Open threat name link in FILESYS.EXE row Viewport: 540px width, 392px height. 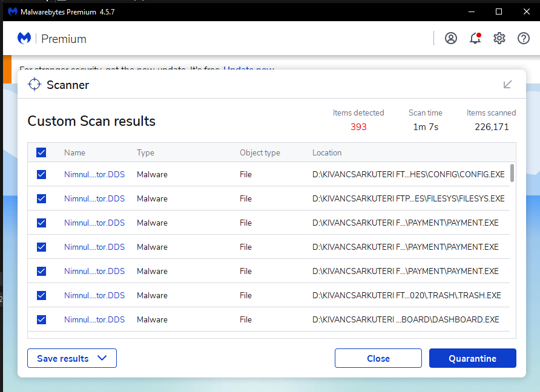[x=94, y=198]
